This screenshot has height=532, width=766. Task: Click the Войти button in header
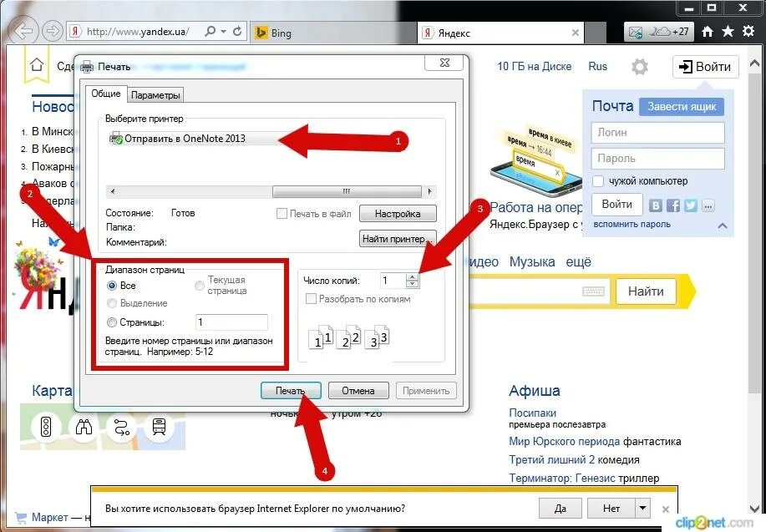pyautogui.click(x=705, y=67)
